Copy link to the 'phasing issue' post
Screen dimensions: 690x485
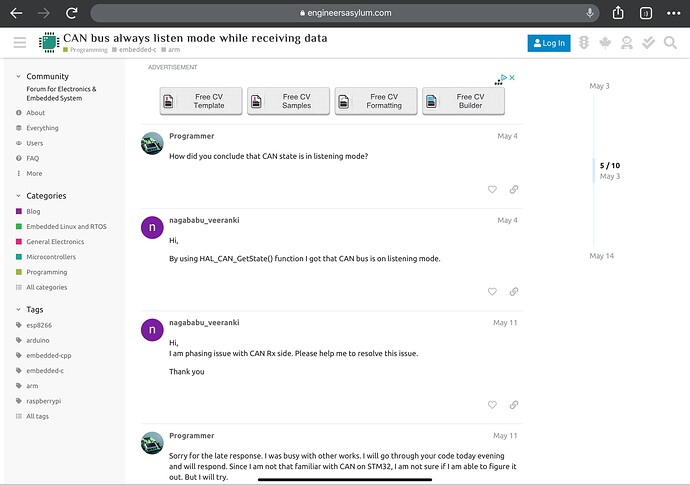pyautogui.click(x=514, y=405)
